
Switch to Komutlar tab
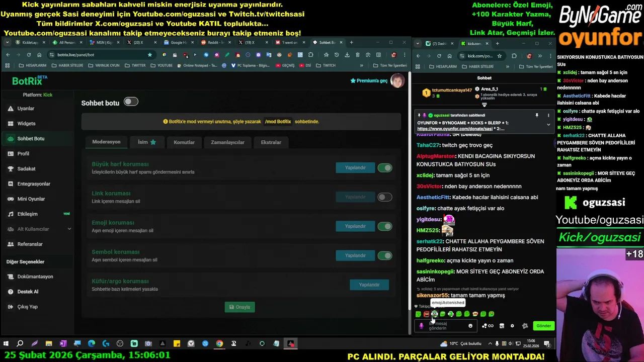(x=184, y=142)
